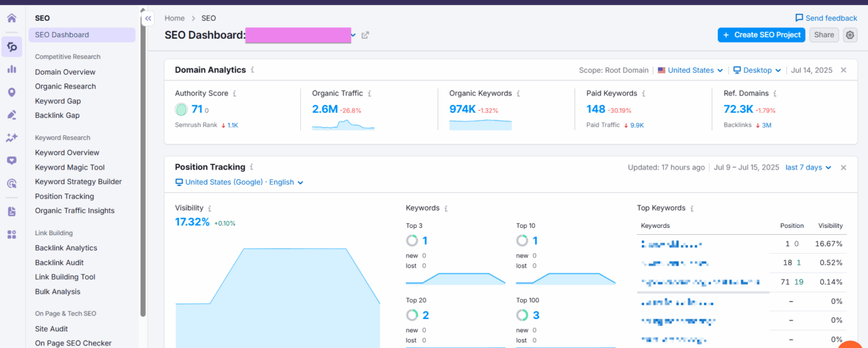
Task: Open the Social heart-bubble icon
Action: tap(11, 161)
